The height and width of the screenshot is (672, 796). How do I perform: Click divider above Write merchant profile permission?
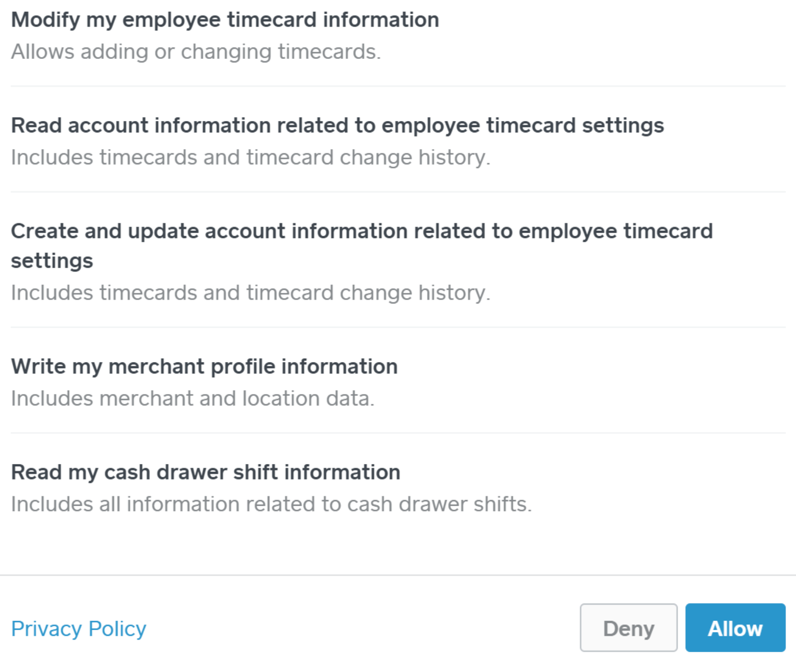click(398, 327)
